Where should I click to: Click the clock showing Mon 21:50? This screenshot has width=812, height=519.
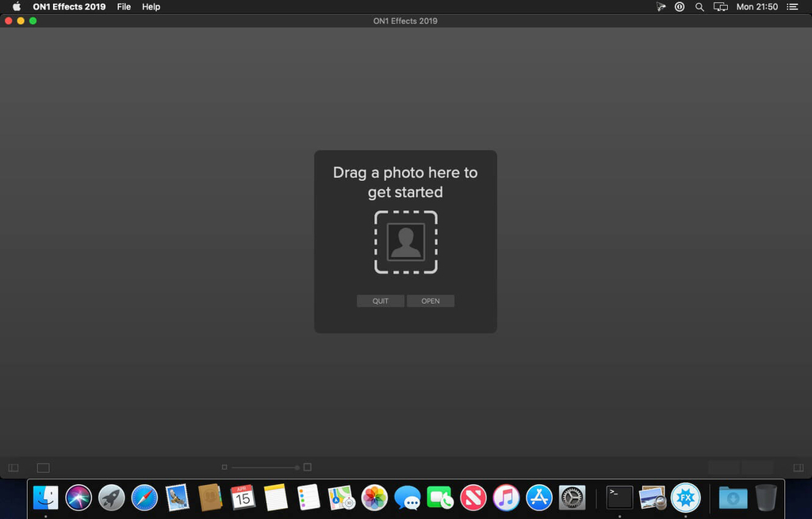756,6
